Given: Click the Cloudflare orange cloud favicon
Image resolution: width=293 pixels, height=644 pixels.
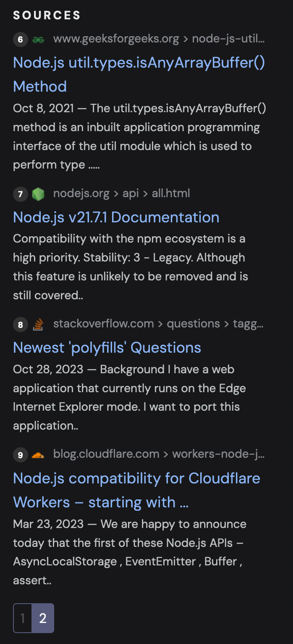Looking at the screenshot, I should pyautogui.click(x=38, y=454).
